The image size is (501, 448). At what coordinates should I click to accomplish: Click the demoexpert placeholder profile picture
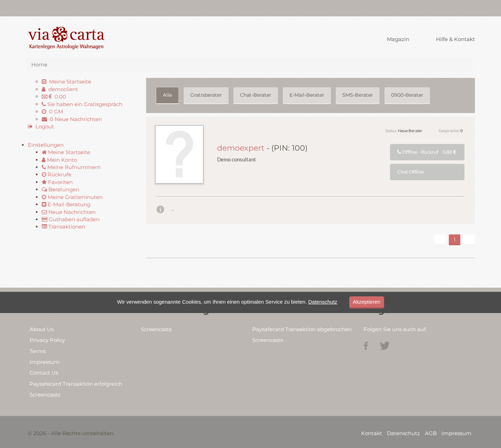(179, 154)
